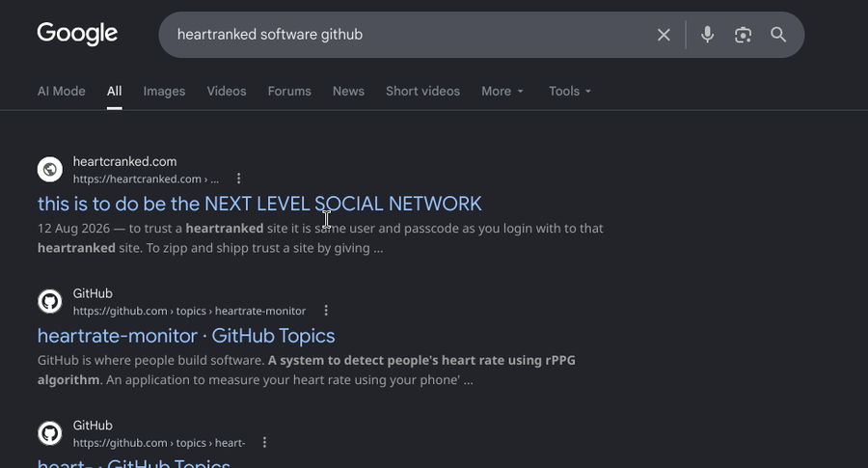Switch to News tab
The height and width of the screenshot is (468, 868).
pos(348,92)
